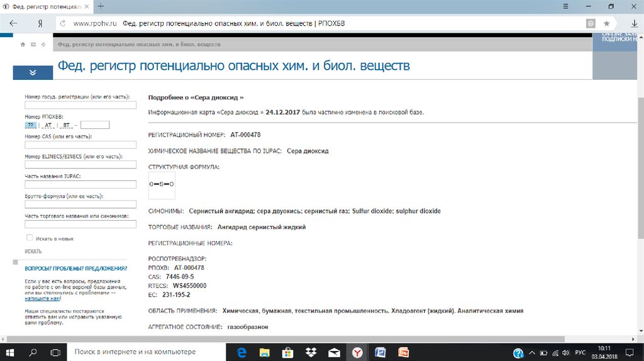Click the horizontal scrollbar at page bottom
644x361 pixels.
click(314, 339)
